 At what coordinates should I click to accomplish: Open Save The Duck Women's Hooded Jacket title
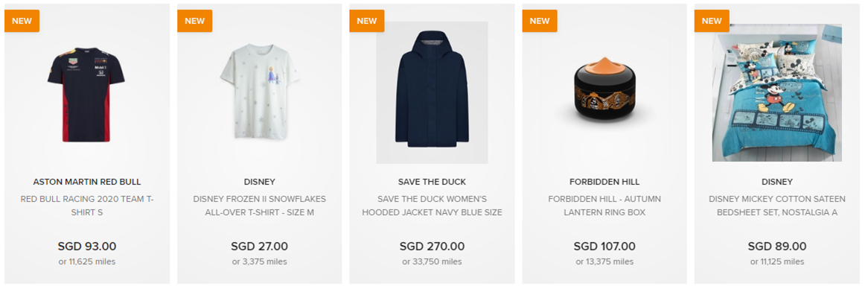(x=432, y=206)
